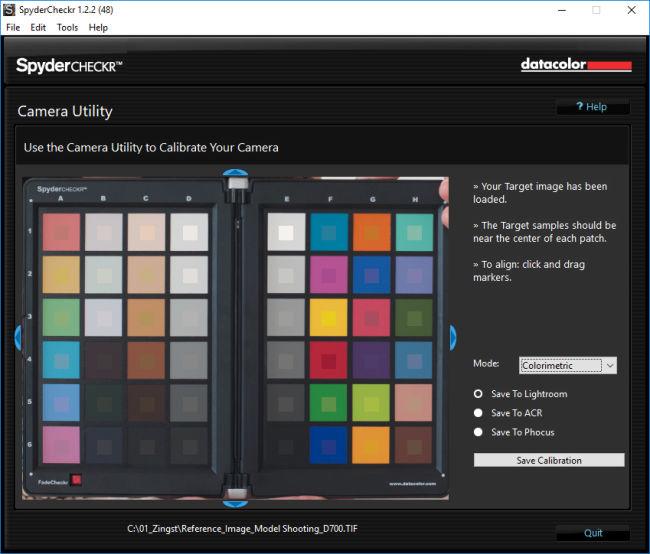Screen dimensions: 650x554
Task: Click the SpyderCheckr app icon in title bar
Action: coord(9,9)
